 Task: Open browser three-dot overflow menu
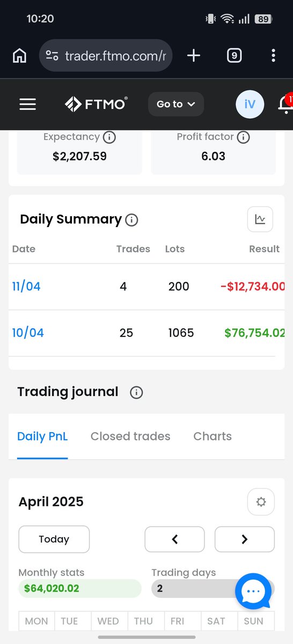(x=274, y=55)
